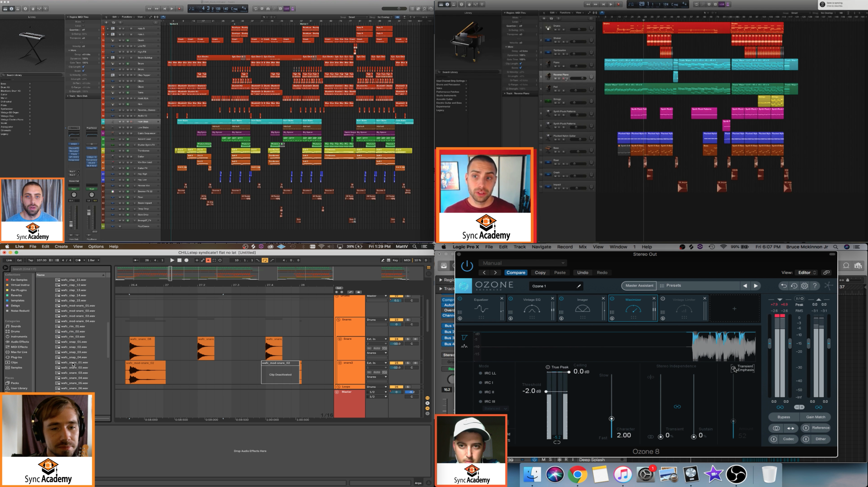Click the Bypass button in Ozone
868x487 pixels.
[x=784, y=417]
